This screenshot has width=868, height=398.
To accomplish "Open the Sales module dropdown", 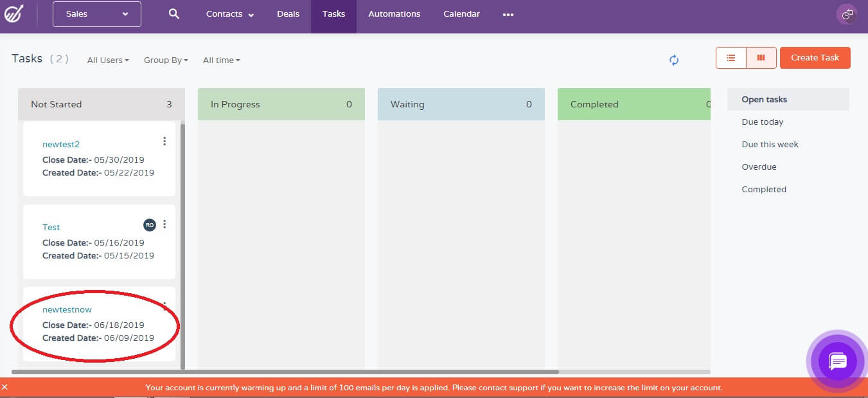I will pyautogui.click(x=96, y=14).
